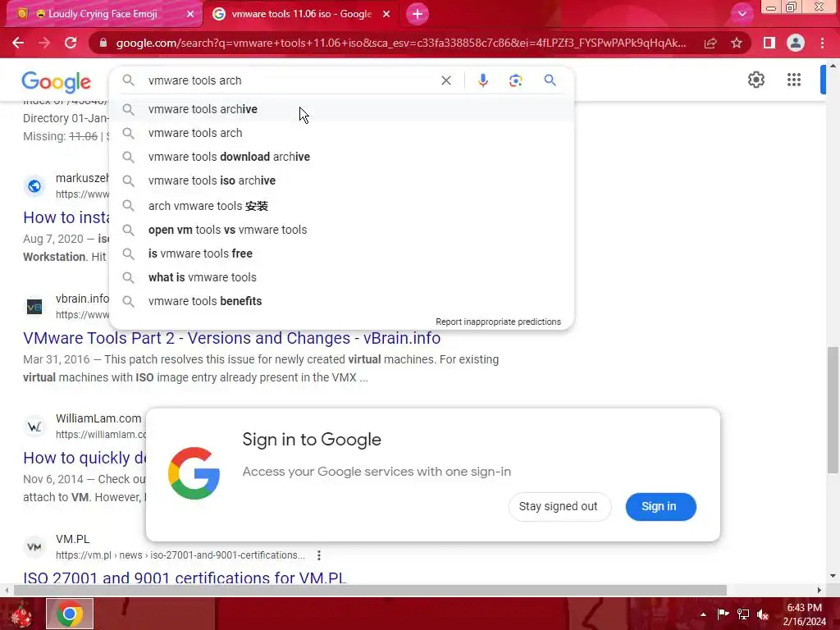The height and width of the screenshot is (630, 840).
Task: Start voice search with microphone icon
Action: pyautogui.click(x=482, y=80)
